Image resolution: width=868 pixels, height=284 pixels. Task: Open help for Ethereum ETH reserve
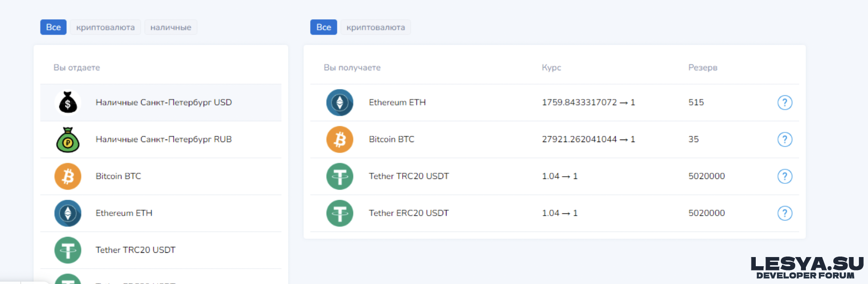tap(785, 103)
